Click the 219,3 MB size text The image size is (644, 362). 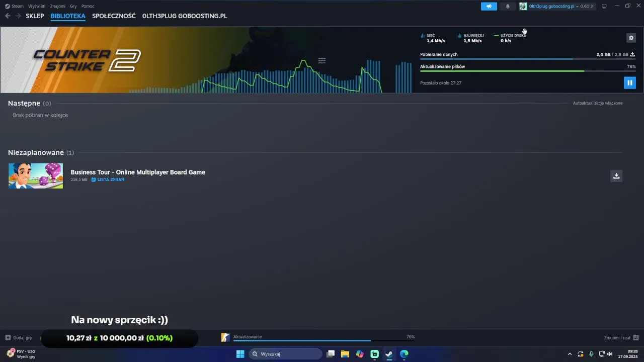point(79,179)
